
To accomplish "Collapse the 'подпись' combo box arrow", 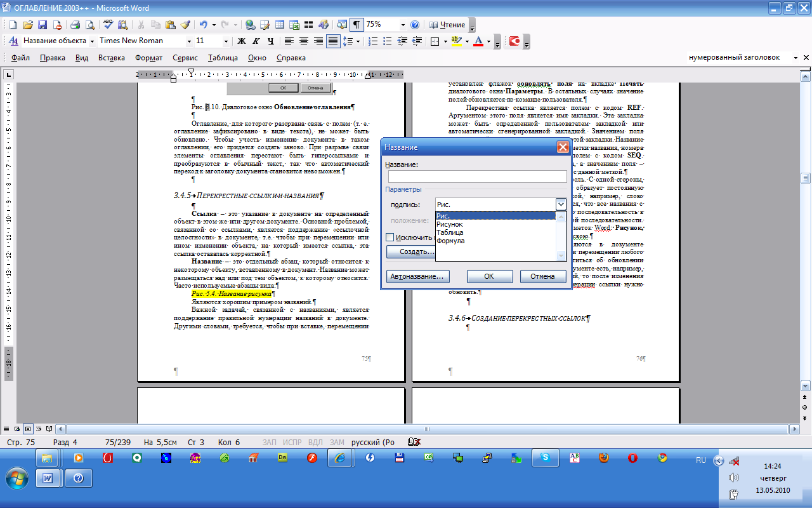I will pos(560,204).
